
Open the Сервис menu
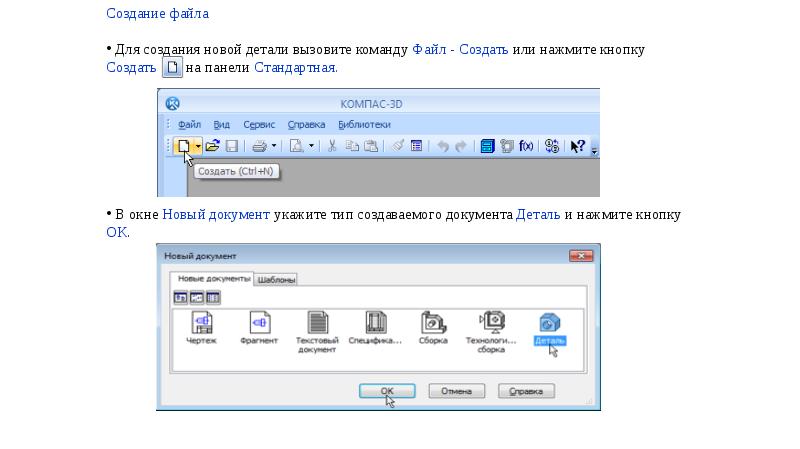[x=259, y=124]
